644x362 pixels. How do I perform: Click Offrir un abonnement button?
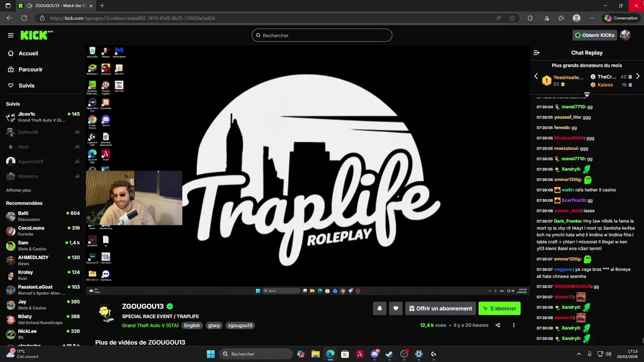pos(440,308)
